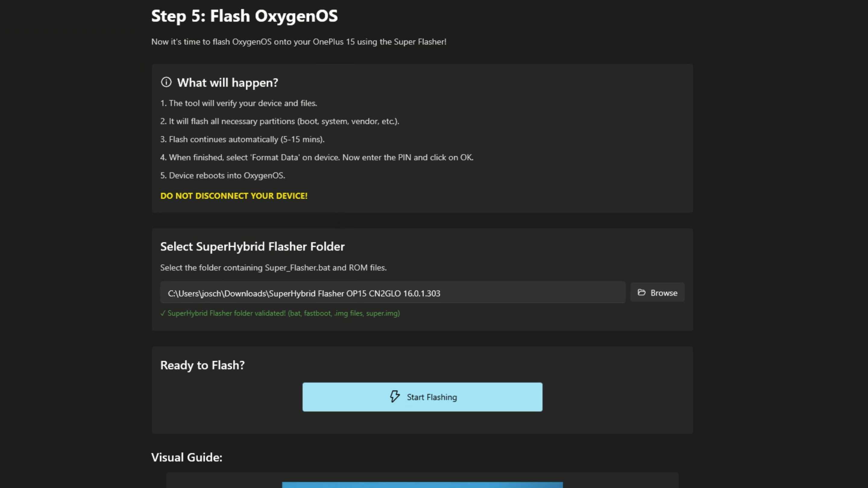Click the folder validated status message
The width and height of the screenshot is (868, 488).
pos(283,313)
